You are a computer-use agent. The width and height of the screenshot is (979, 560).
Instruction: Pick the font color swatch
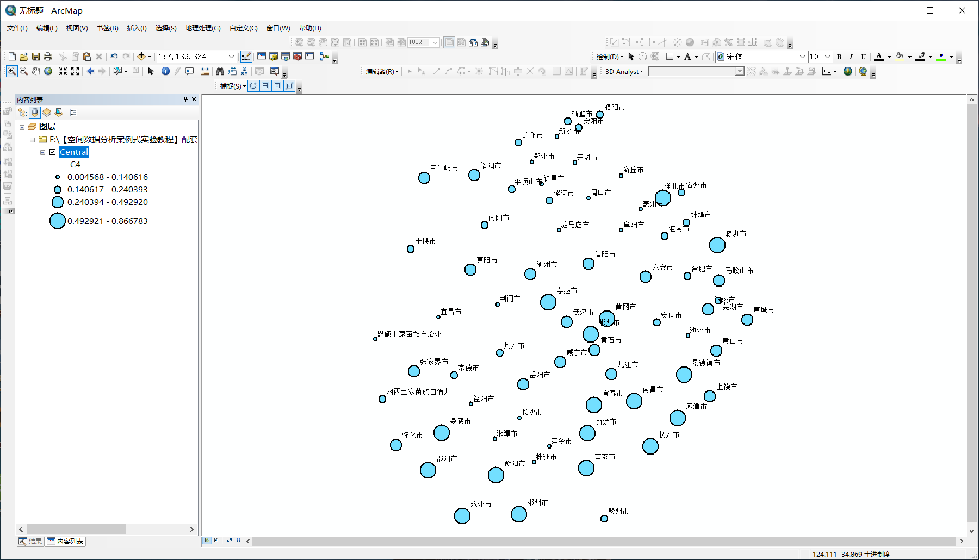[x=879, y=57]
